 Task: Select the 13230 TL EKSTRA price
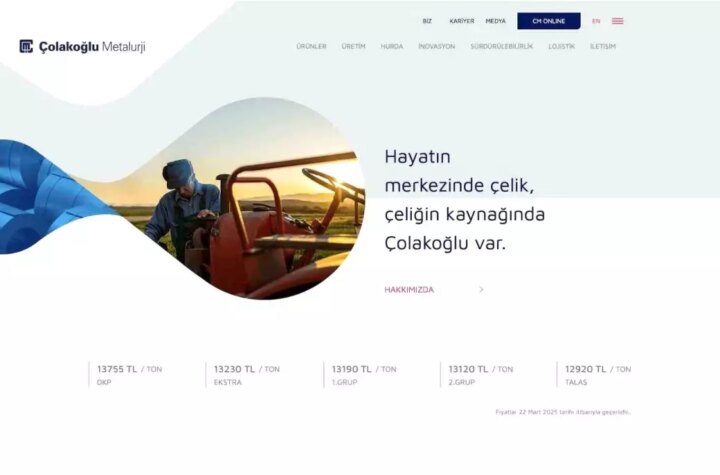point(247,375)
